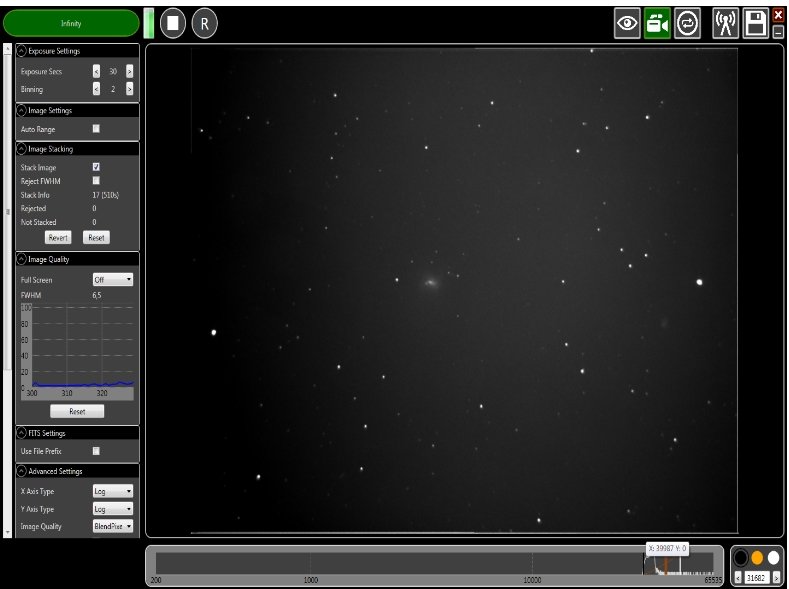Screen dimensions: 789x589
Task: Click the FWHM value 6,5
Action: (97, 295)
